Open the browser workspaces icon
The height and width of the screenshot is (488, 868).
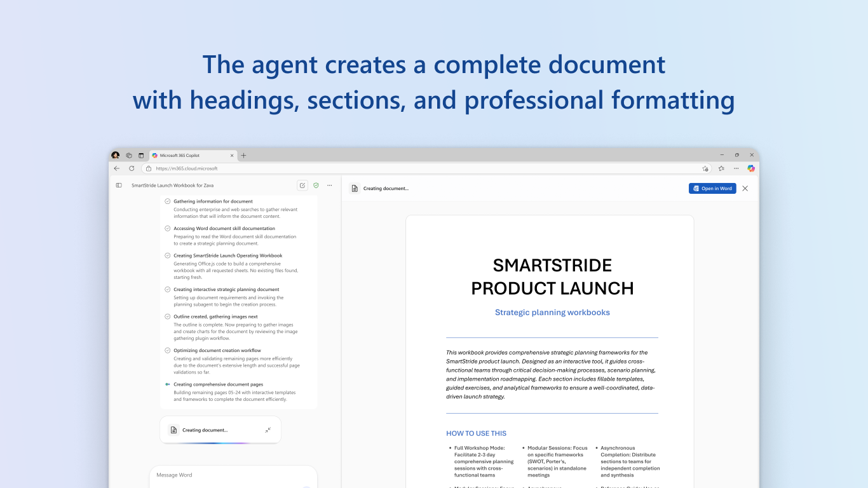click(x=129, y=155)
